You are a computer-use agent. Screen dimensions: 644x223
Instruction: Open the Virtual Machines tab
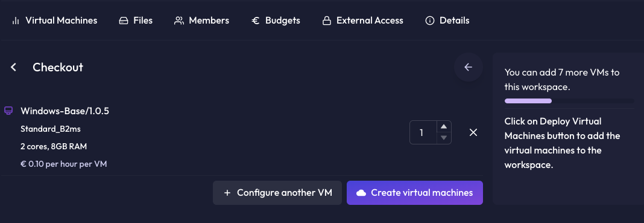click(x=55, y=21)
